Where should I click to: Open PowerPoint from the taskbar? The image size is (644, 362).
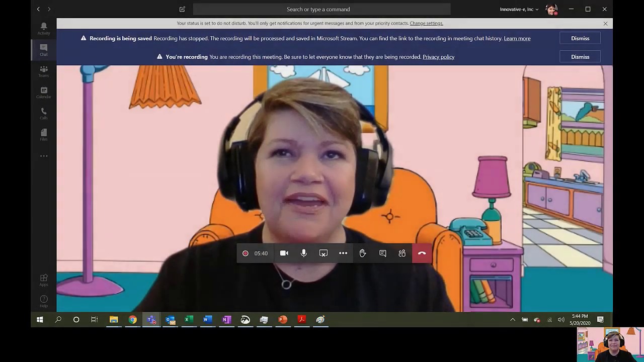coord(283,319)
